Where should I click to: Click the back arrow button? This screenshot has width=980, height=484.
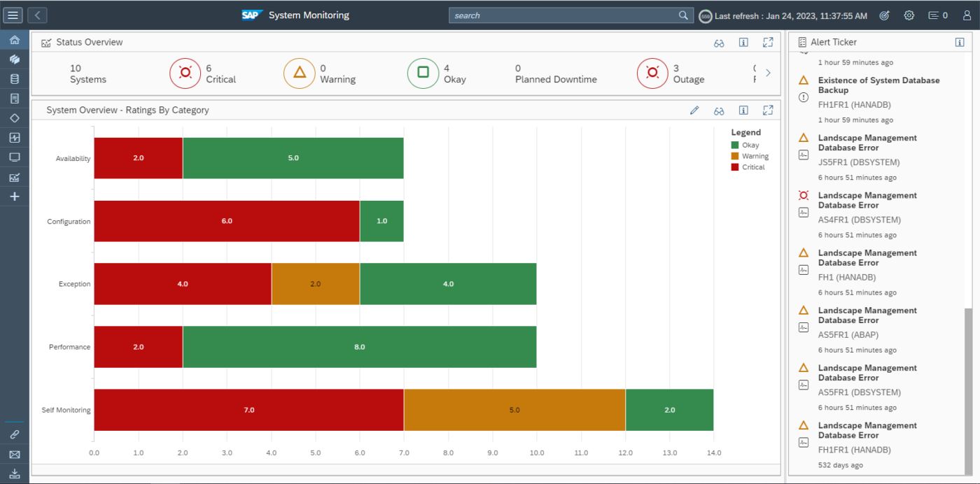37,15
